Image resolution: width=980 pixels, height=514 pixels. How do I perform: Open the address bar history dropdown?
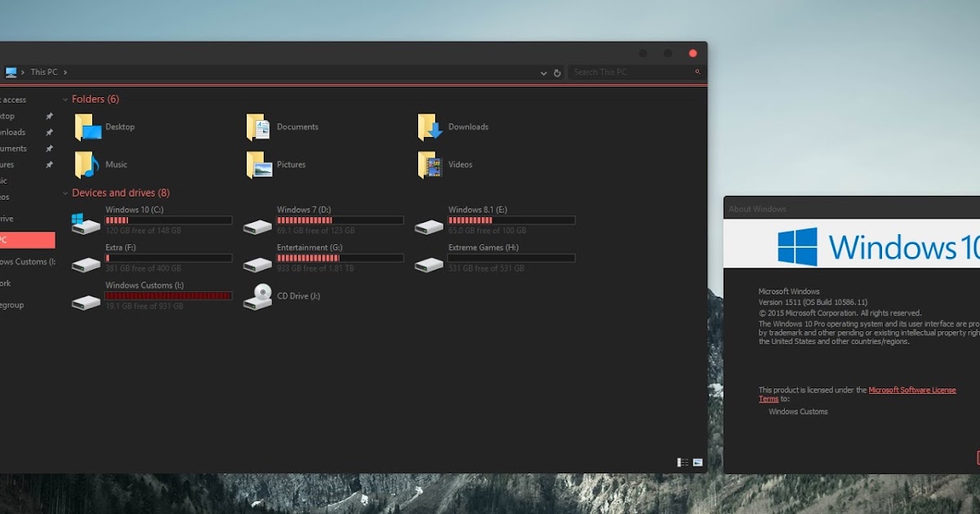(x=543, y=73)
